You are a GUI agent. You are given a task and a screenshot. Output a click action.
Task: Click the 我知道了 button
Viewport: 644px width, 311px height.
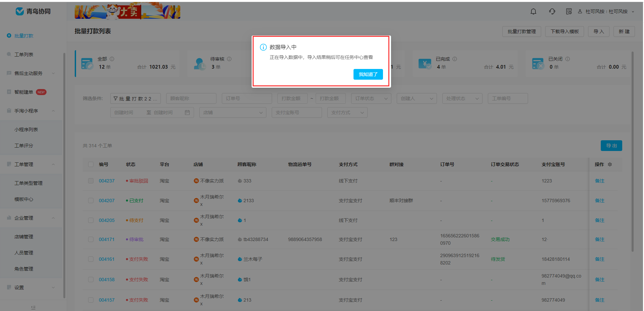(368, 74)
